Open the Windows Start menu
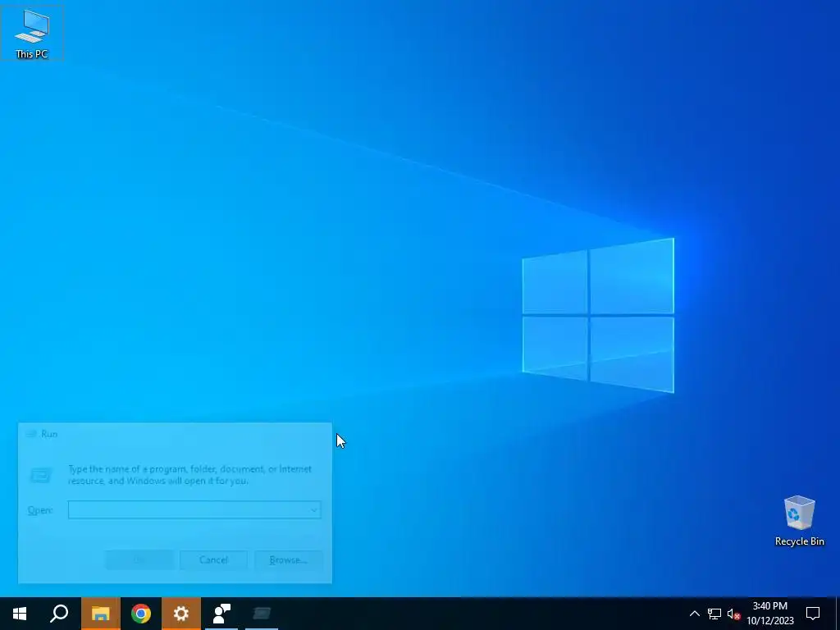 pos(20,614)
